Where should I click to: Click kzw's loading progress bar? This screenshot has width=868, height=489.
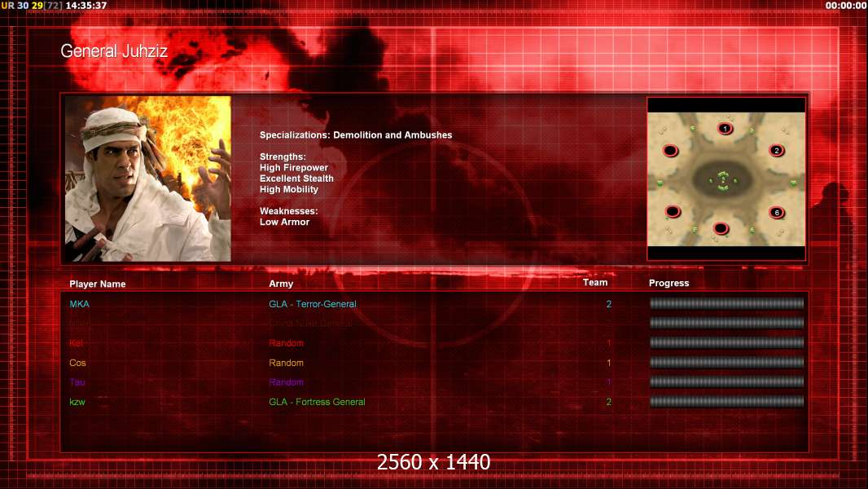coord(727,402)
